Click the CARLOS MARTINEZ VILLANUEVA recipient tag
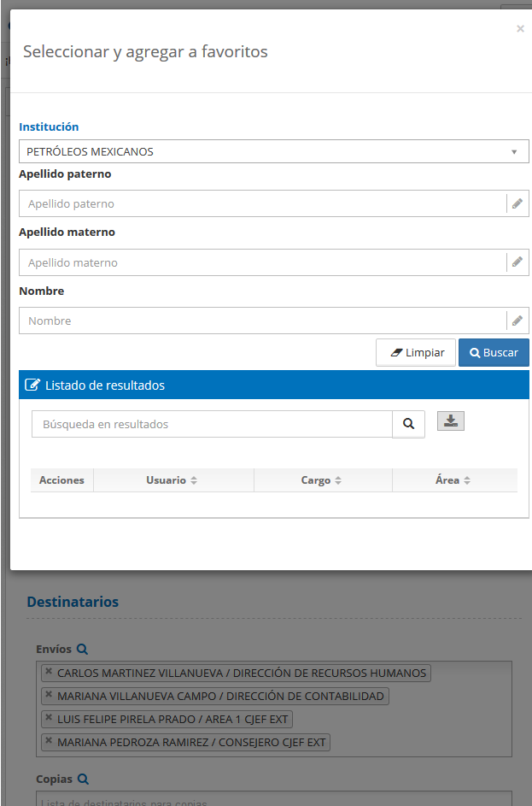The height and width of the screenshot is (806, 532). pyautogui.click(x=237, y=673)
